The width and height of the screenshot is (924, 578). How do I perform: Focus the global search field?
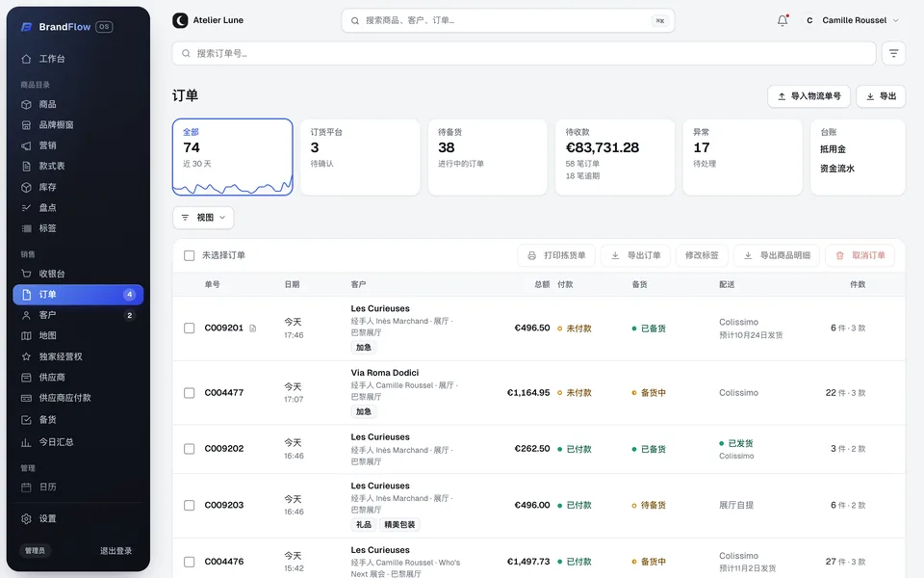[x=508, y=20]
